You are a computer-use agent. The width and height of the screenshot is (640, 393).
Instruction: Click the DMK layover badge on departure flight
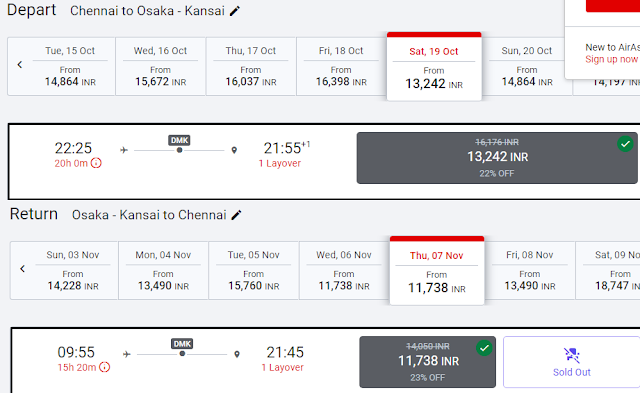pyautogui.click(x=180, y=140)
